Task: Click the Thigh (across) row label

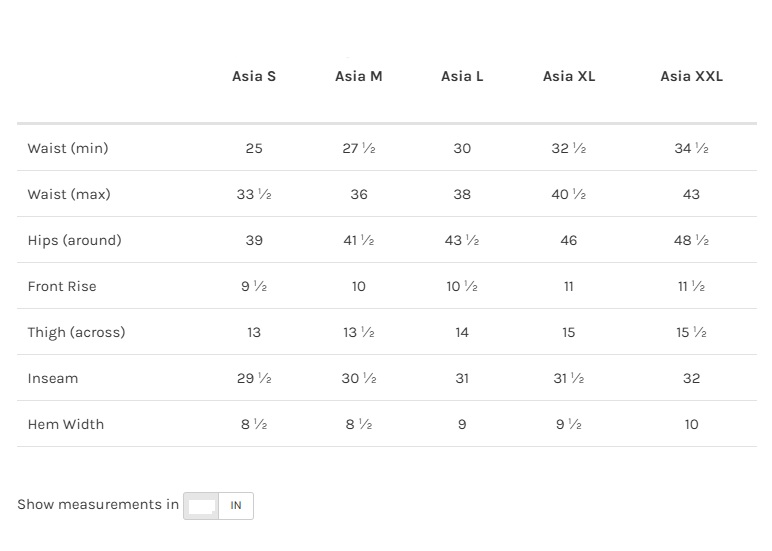Action: 77,332
